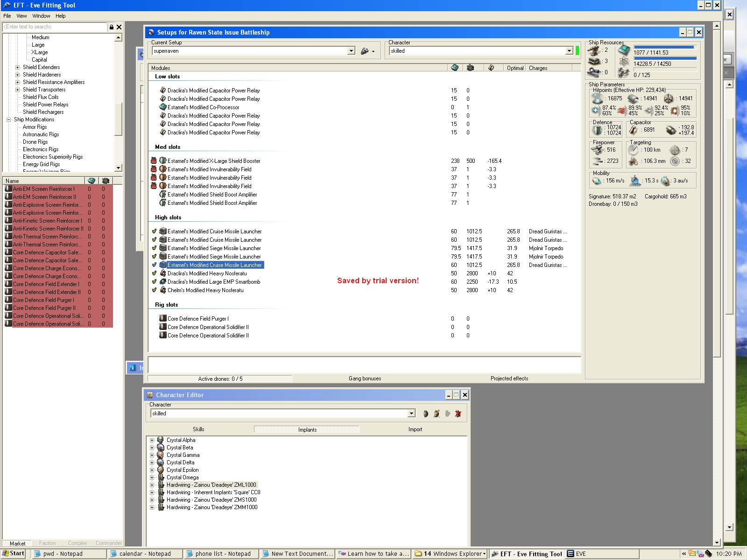Open 14 Windows Explorer taskbar group
Viewport: 747px width, 560px height.
click(450, 554)
